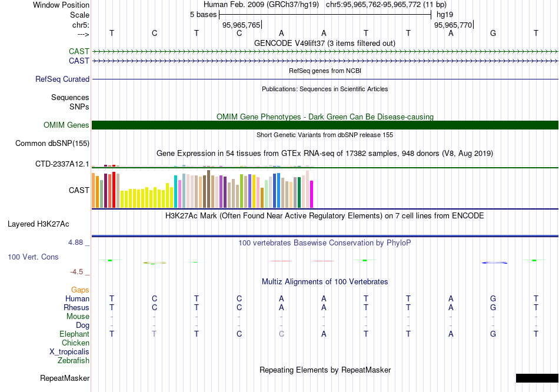Open Publications: Sequences in Scientific Articles title
This screenshot has height=392, width=559.
pos(325,89)
